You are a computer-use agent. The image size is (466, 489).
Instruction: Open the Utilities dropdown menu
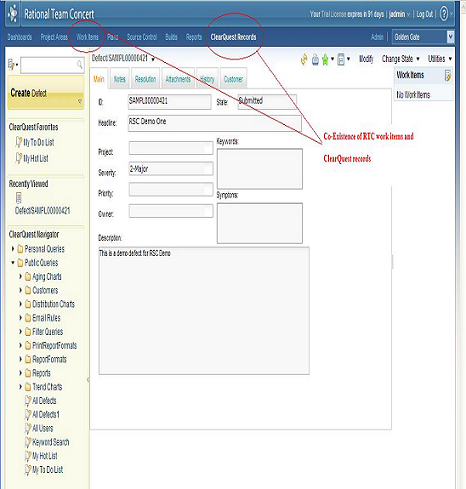tap(440, 59)
